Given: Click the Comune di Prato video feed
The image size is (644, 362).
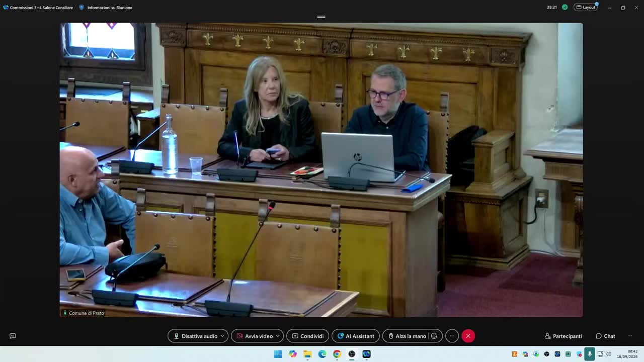Looking at the screenshot, I should click(x=321, y=170).
